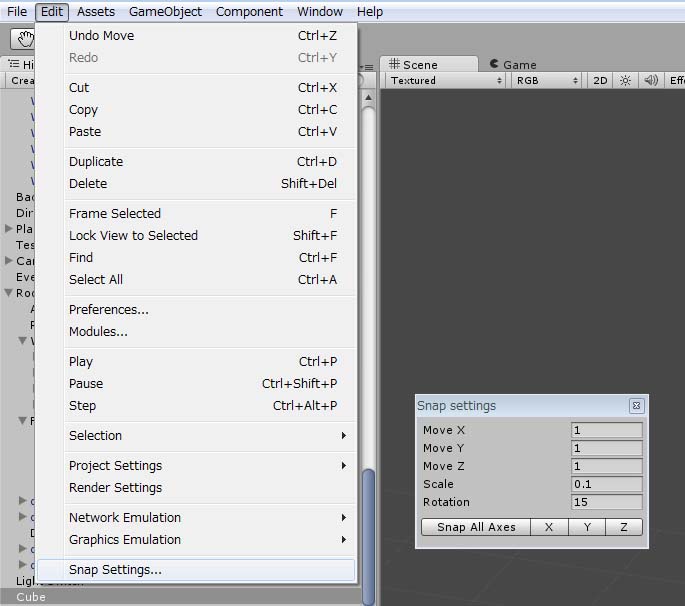Expand the Ca hierarchy item triangle
The height and width of the screenshot is (606, 685).
pos(8,260)
